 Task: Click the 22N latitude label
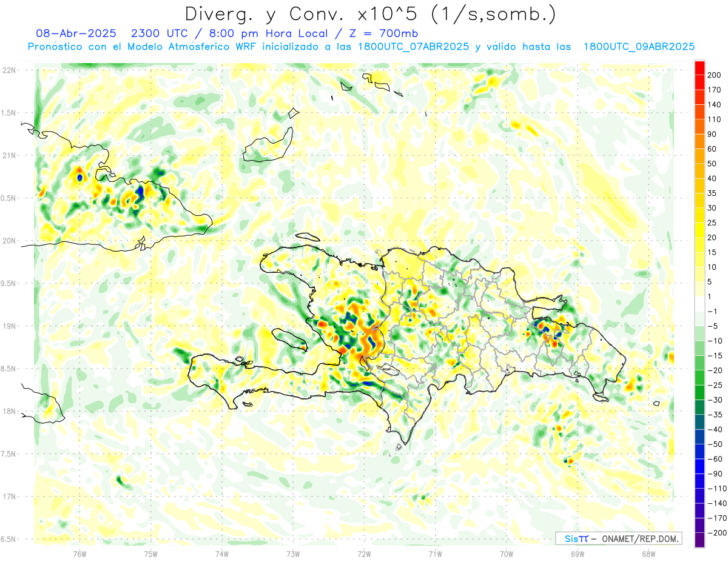coord(8,70)
